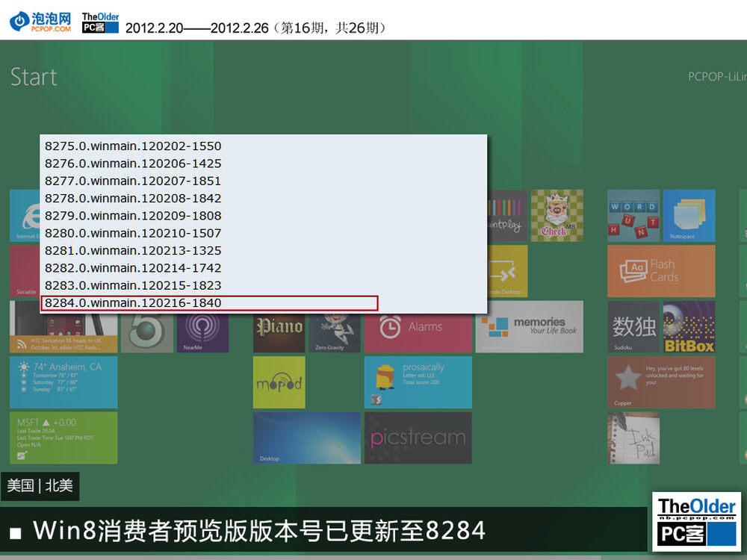Select build 8283.0.winmain.120215-1823
The image size is (747, 560).
coord(133,285)
